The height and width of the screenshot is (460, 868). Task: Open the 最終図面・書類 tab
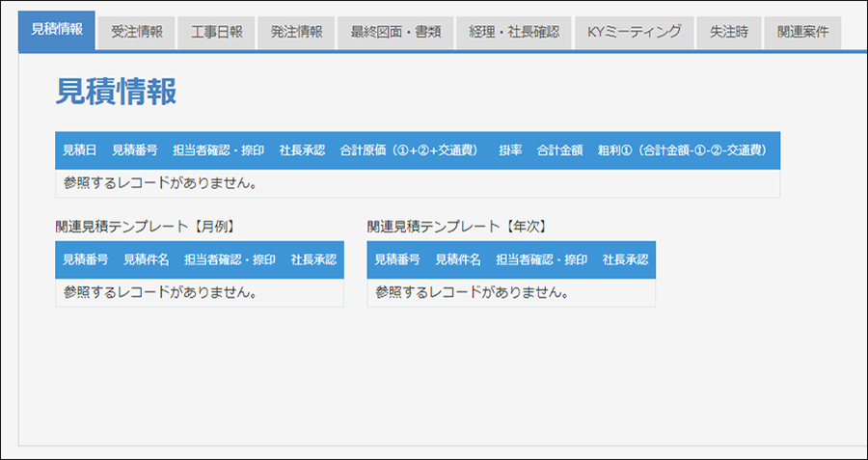pyautogui.click(x=395, y=32)
